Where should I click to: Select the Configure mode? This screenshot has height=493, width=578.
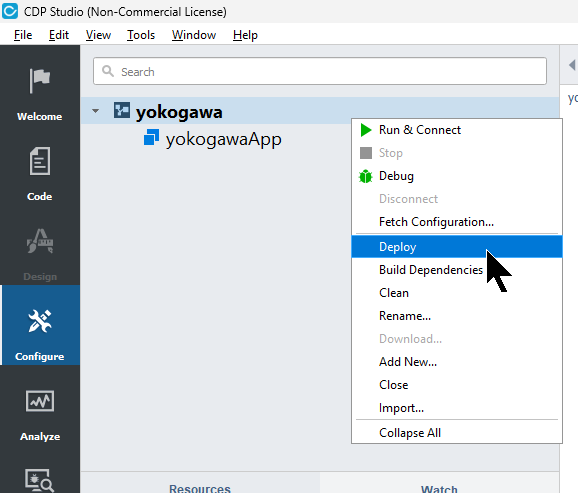[x=40, y=325]
